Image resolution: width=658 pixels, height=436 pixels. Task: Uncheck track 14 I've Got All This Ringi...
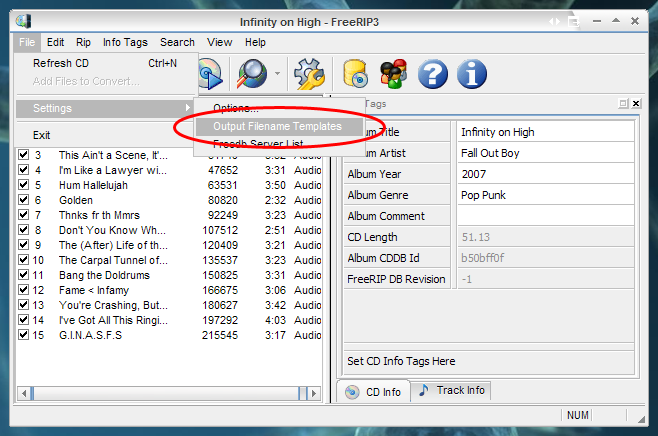24,320
